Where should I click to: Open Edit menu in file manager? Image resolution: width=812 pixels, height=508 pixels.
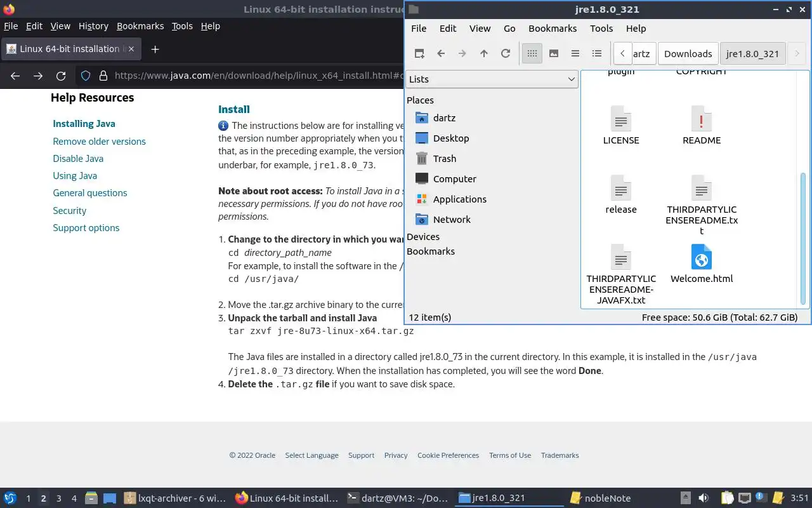[448, 29]
